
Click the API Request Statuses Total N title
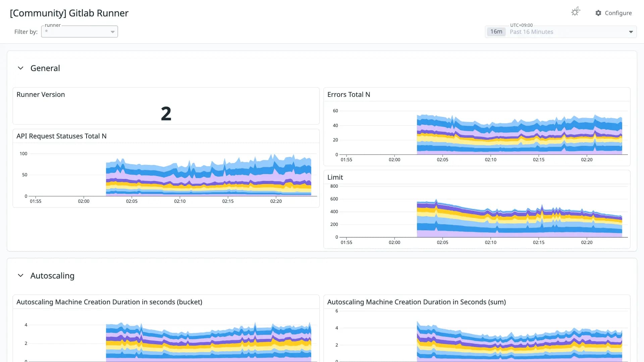click(x=61, y=136)
